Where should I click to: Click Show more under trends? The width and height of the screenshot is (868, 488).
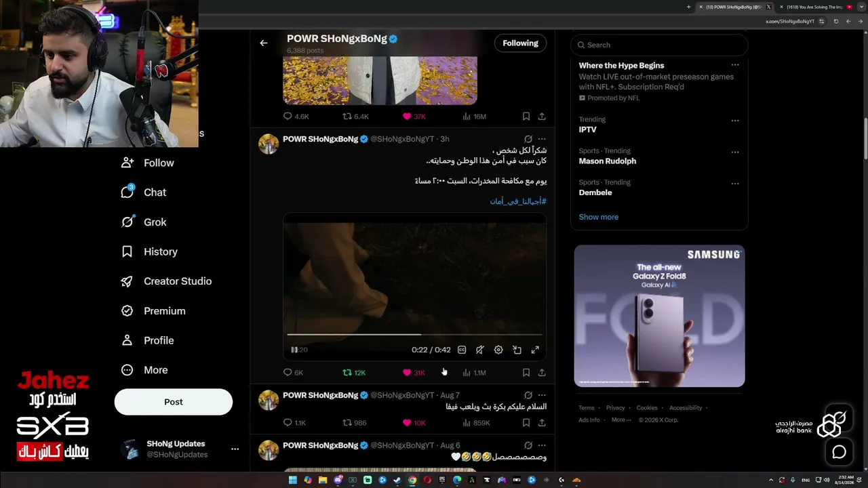coord(599,217)
